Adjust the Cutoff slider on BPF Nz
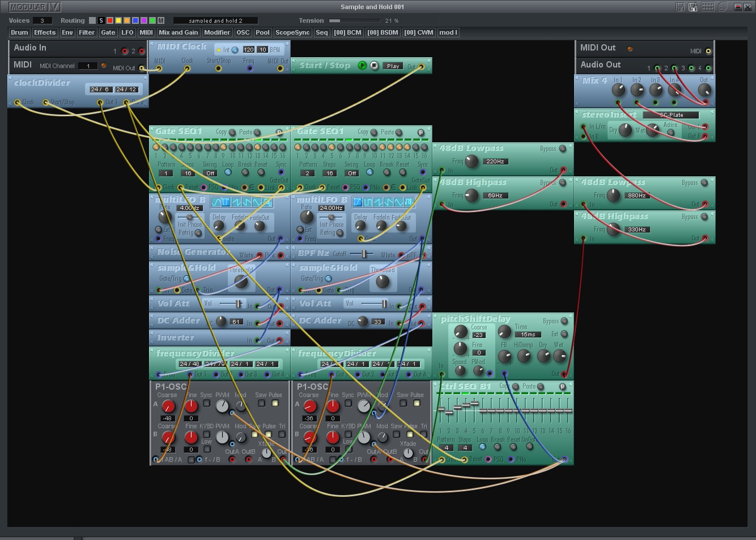756x540 pixels. pyautogui.click(x=362, y=254)
